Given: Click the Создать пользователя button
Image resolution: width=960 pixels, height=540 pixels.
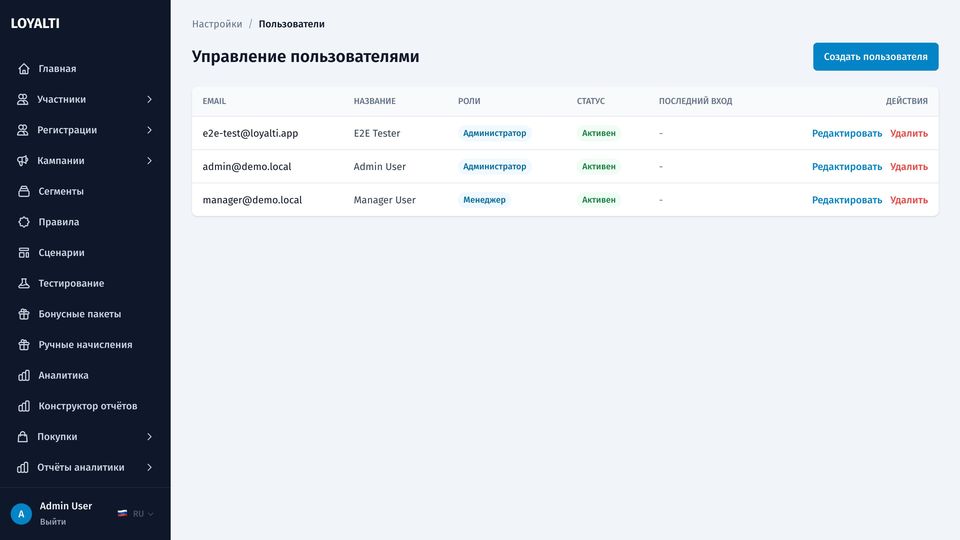Looking at the screenshot, I should click(x=876, y=56).
